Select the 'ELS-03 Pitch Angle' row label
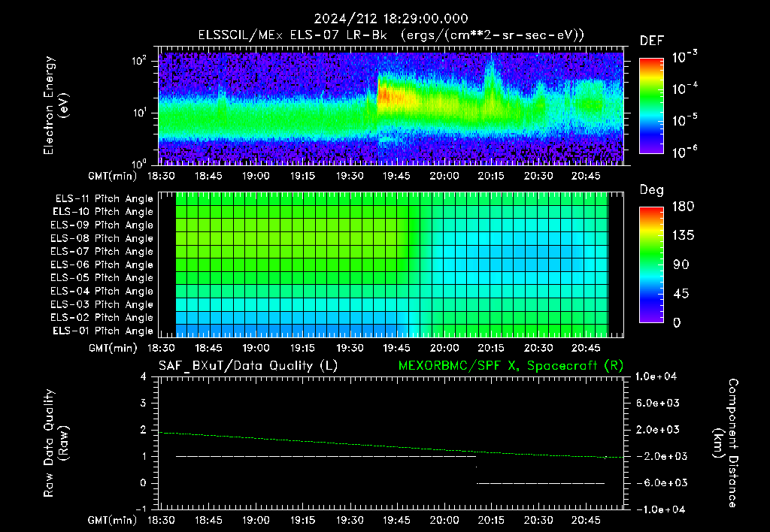The image size is (770, 532). click(x=102, y=305)
